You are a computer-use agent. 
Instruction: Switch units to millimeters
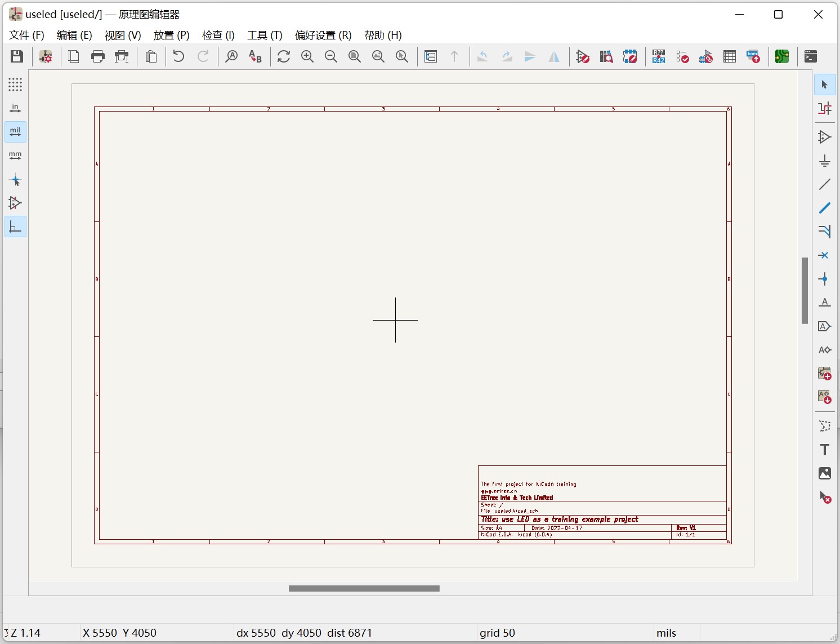click(15, 156)
